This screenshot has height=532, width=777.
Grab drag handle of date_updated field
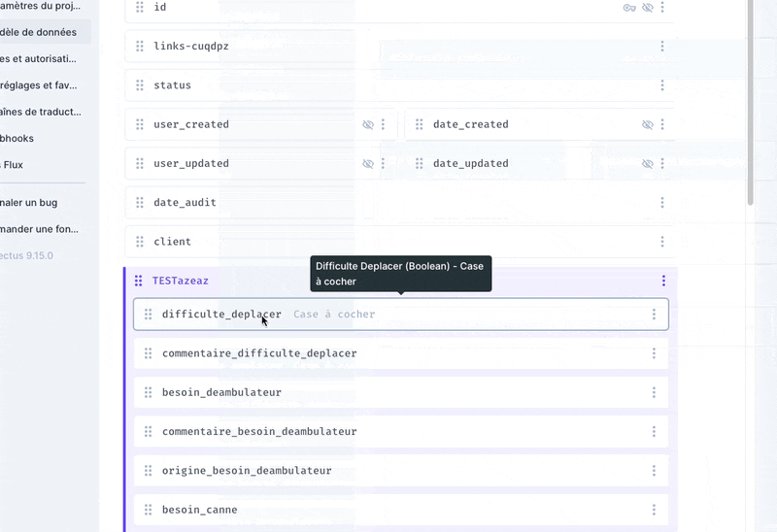(x=420, y=163)
